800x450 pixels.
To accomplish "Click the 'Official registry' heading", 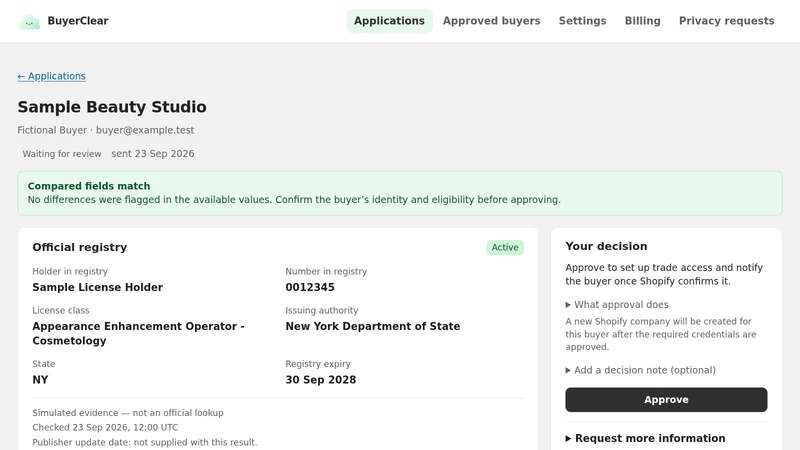I will (x=80, y=247).
